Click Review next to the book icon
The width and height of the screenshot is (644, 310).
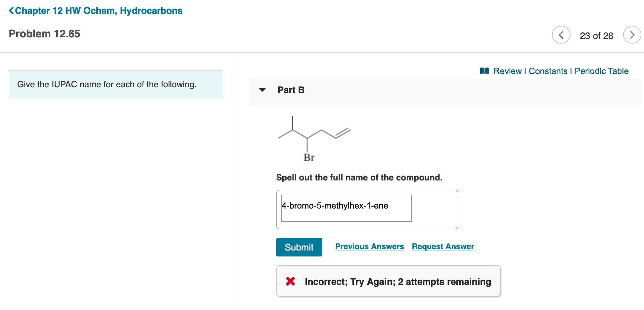click(507, 71)
